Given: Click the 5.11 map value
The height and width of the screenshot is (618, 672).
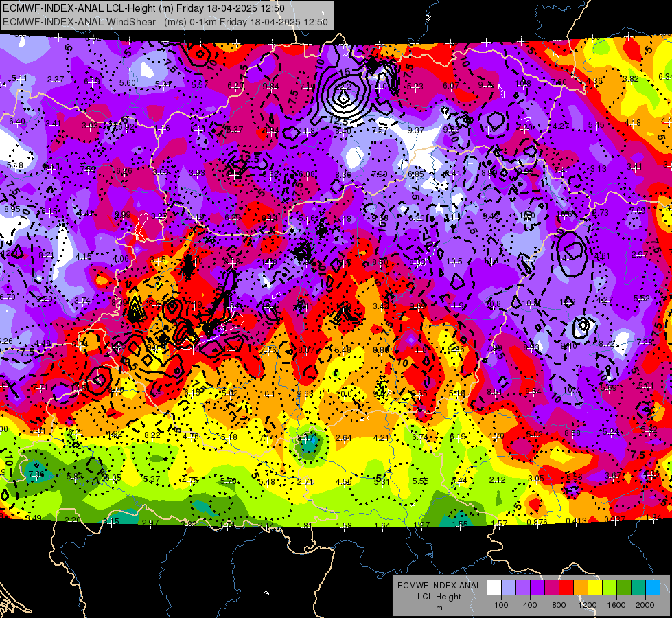Looking at the screenshot, I should tap(19, 78).
